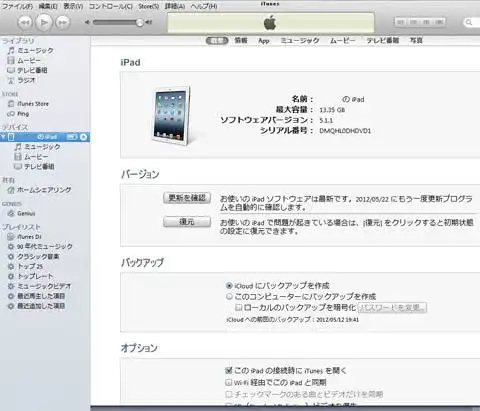The image size is (480, 411).
Task: Open the 90年代ミュージック smart playlist
Action: [40, 247]
